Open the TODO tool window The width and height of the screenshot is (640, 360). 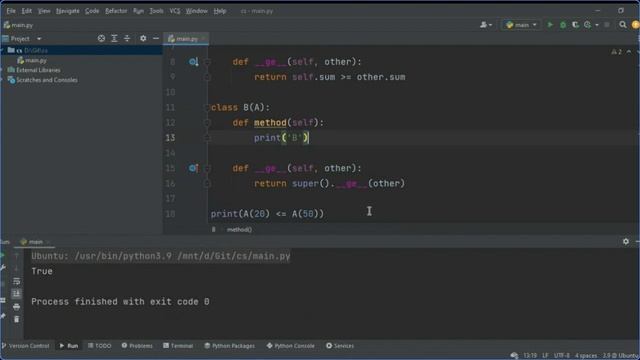point(100,346)
